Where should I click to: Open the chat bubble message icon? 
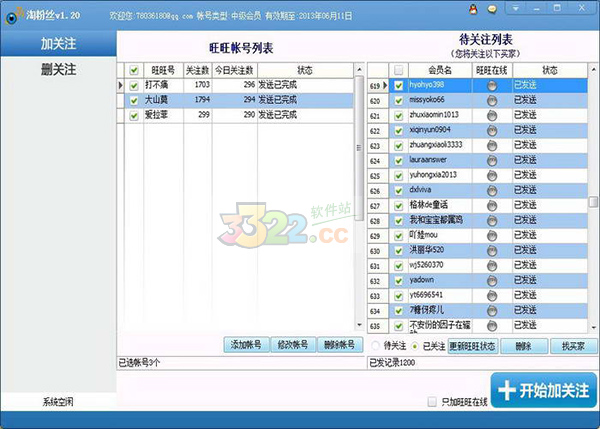492,9
